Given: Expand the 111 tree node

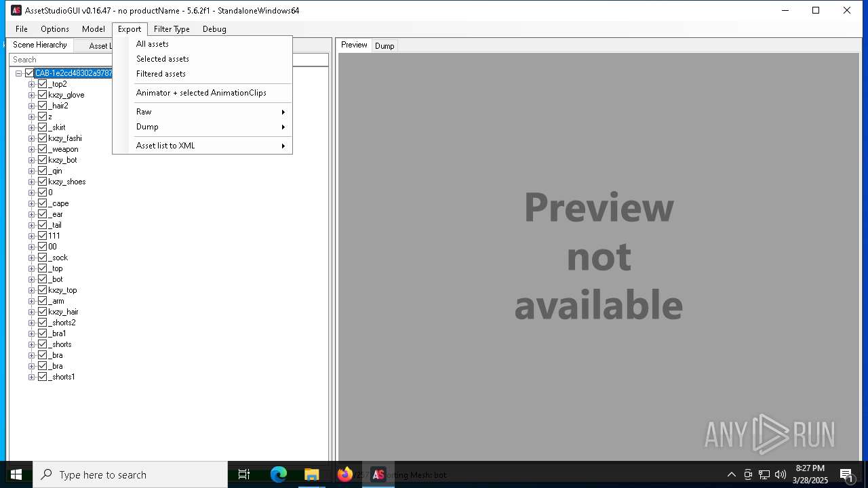Looking at the screenshot, I should click(x=31, y=236).
